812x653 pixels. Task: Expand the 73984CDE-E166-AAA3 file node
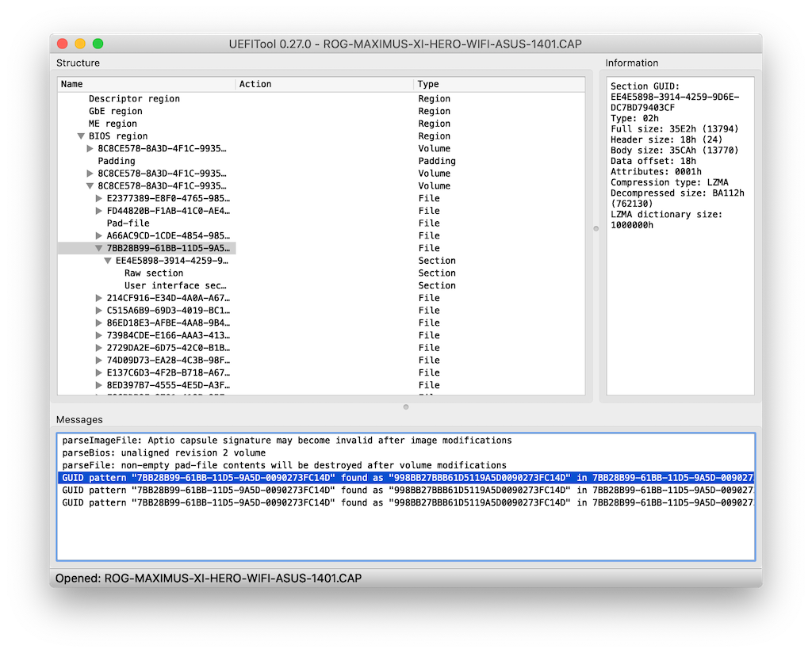coord(99,335)
